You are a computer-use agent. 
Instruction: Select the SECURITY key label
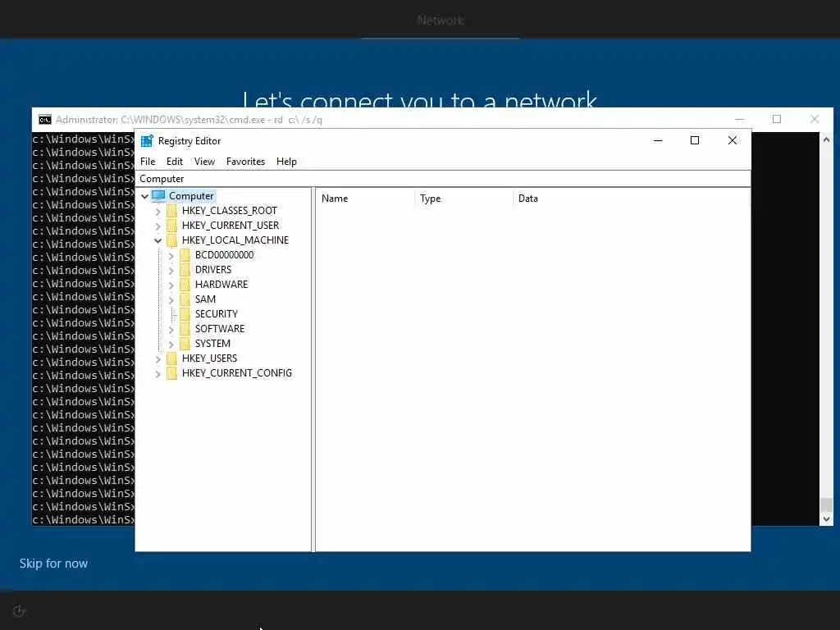click(217, 314)
